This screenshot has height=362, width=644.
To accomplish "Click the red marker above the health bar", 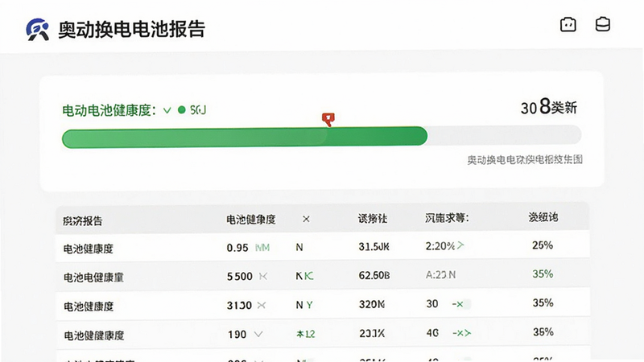I will [328, 119].
